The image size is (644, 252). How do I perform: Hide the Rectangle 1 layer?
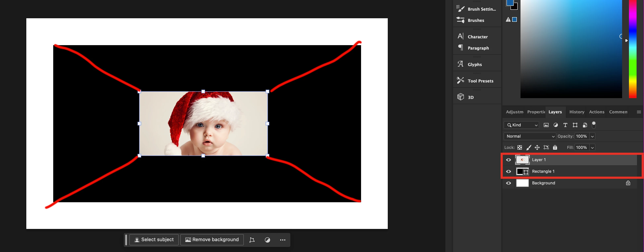coord(508,172)
